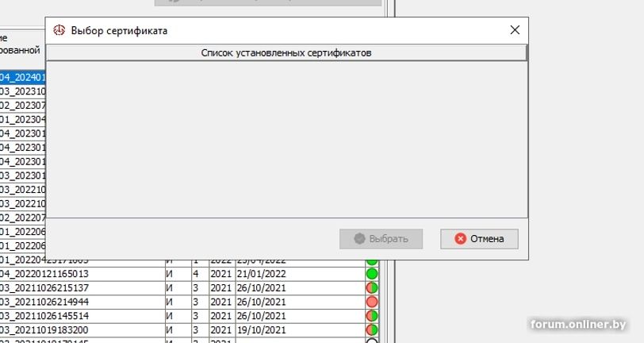This screenshot has height=343, width=644.
Task: Click status icon for row 03_20211019183200
Action: [371, 330]
